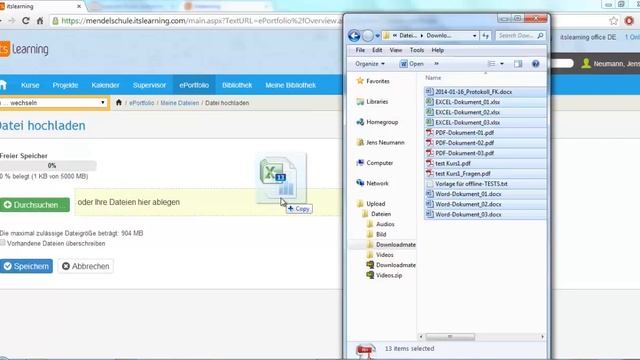Open the Tools menu in Explorer
This screenshot has height=360, width=640.
coord(417,50)
